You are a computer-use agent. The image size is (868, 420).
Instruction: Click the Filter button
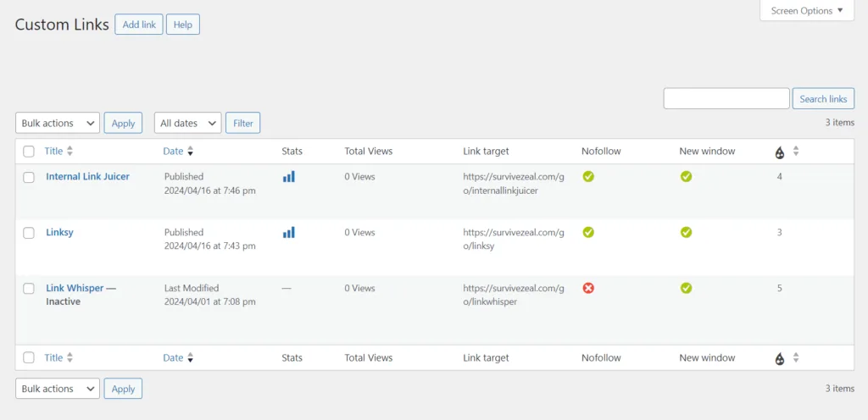click(243, 123)
